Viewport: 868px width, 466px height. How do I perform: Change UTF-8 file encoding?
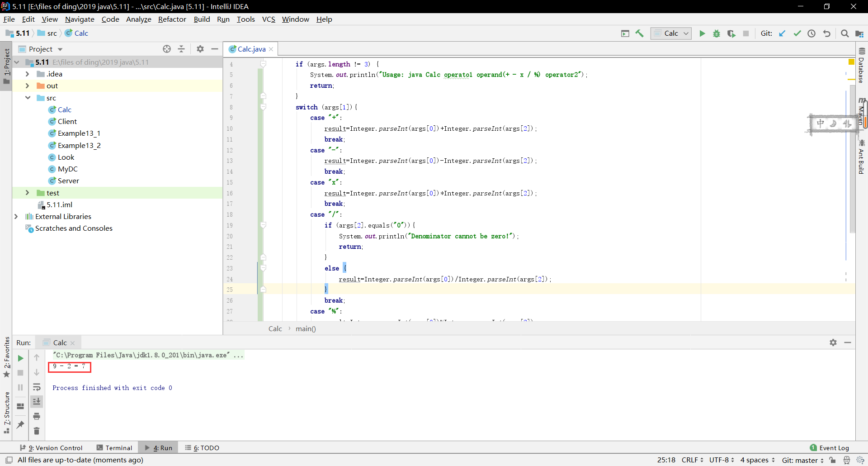coord(722,460)
